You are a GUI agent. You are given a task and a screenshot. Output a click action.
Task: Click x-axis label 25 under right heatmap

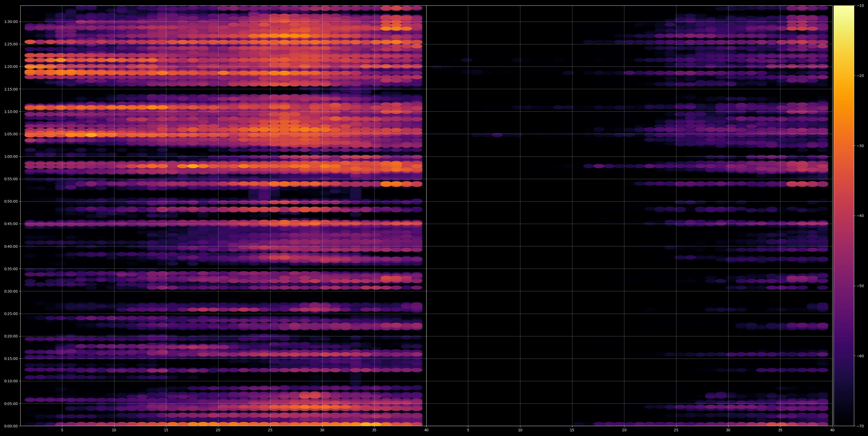tap(676, 430)
